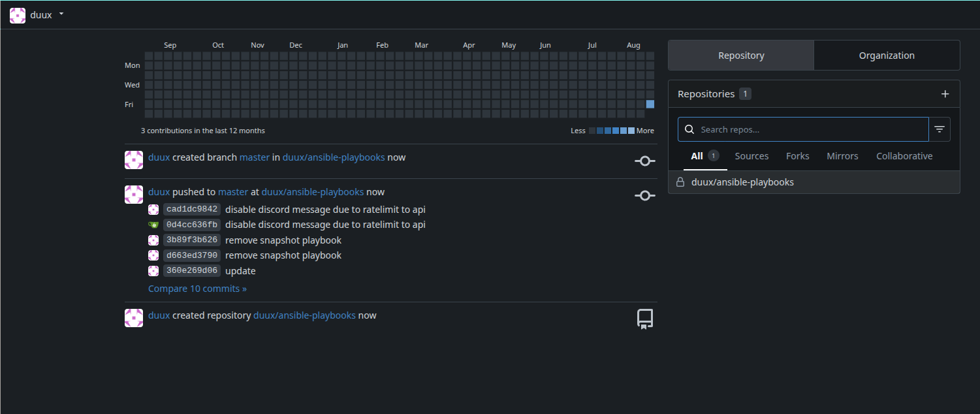Click the magnifier icon in repo search
Viewport: 980px width, 414px height.
tap(689, 129)
